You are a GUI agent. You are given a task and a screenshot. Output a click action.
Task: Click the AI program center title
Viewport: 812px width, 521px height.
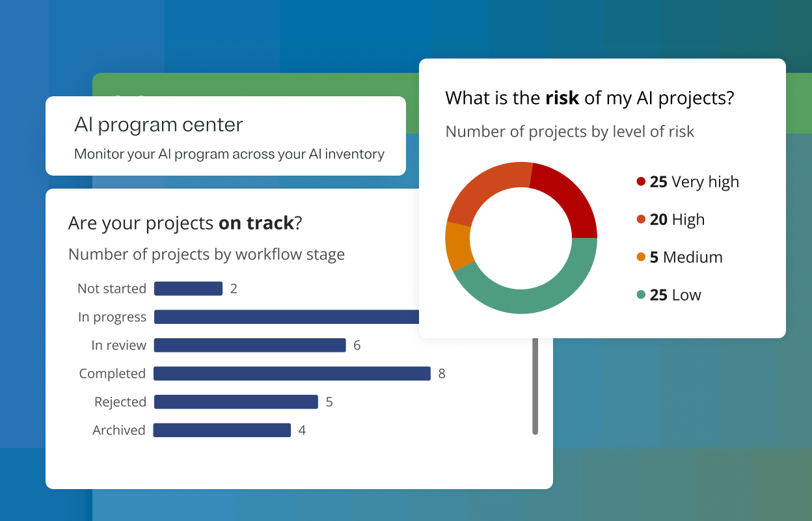(159, 125)
